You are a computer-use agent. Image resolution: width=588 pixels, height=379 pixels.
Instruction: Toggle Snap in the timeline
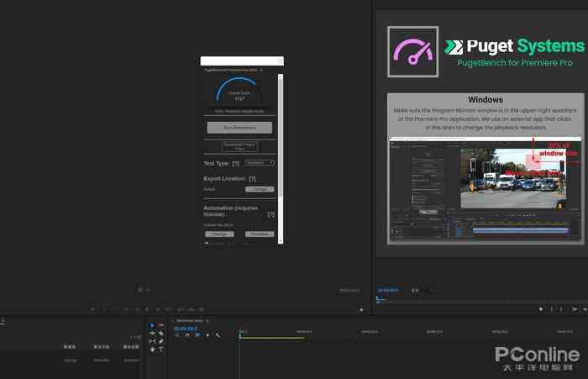point(187,335)
